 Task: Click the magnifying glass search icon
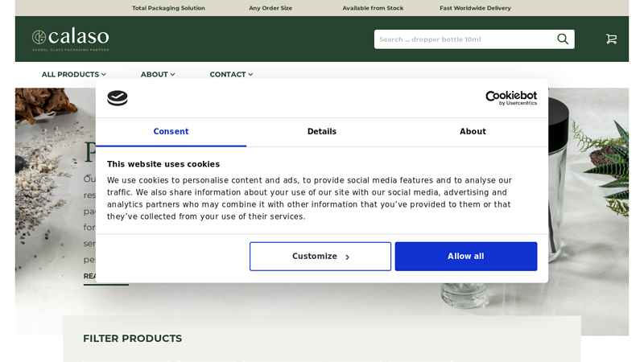tap(563, 39)
